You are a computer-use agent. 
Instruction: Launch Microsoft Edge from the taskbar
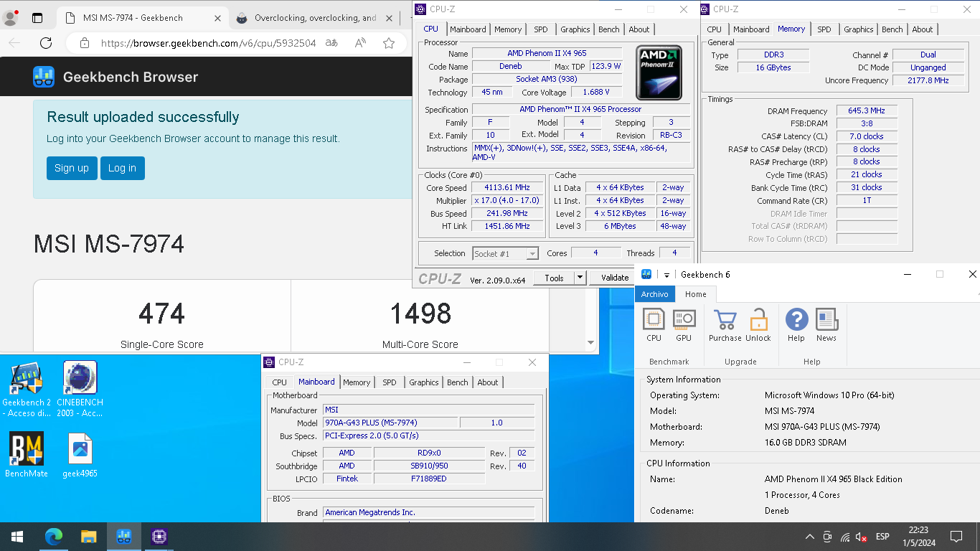tap(54, 537)
